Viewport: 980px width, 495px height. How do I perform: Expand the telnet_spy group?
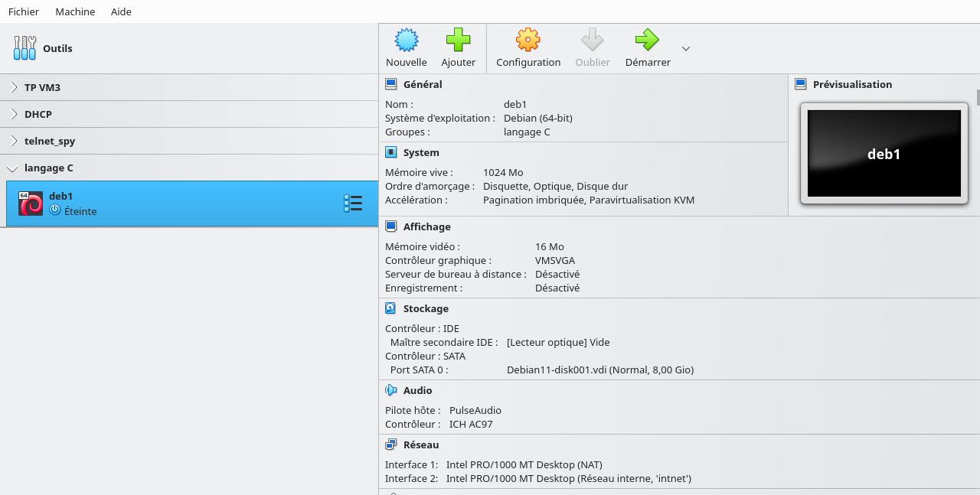pos(14,141)
